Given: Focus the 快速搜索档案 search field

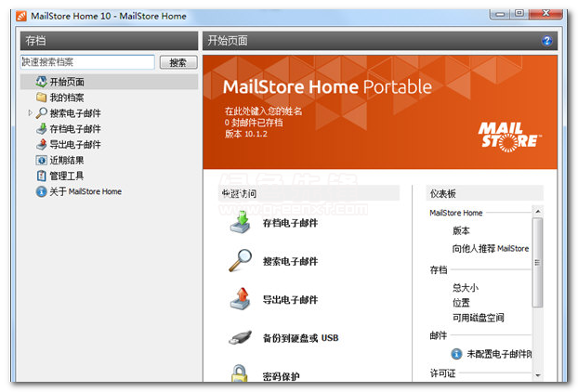Looking at the screenshot, I should [x=87, y=62].
